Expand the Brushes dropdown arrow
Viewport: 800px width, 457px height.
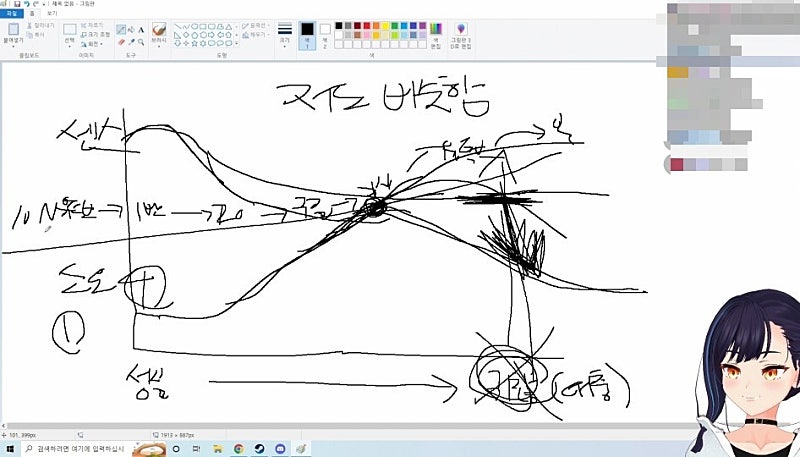point(159,46)
